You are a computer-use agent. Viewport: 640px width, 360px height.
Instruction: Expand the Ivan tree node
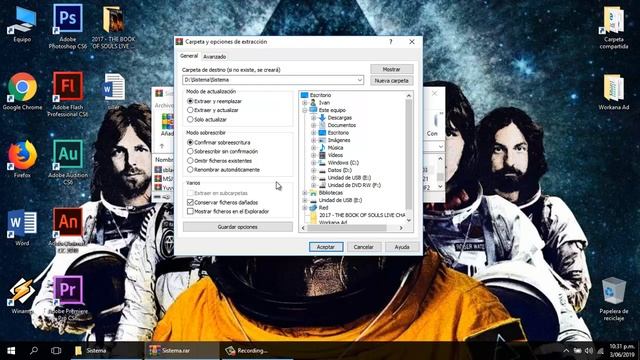pos(305,102)
